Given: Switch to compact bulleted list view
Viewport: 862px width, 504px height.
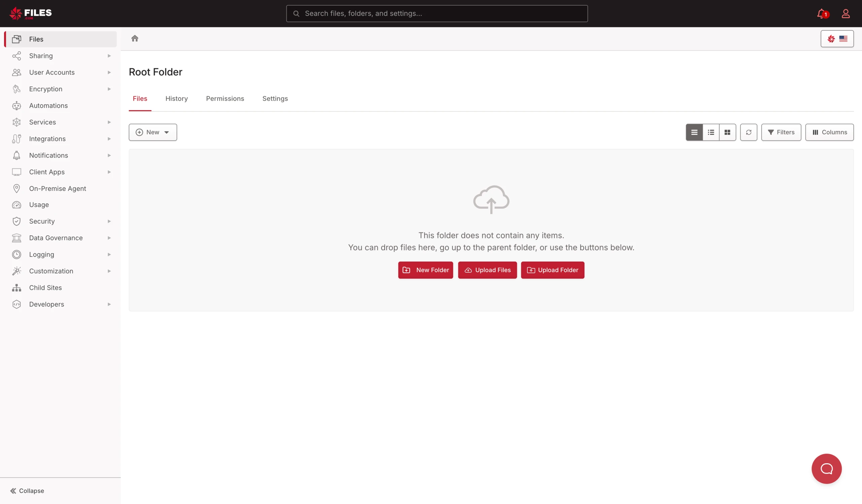Looking at the screenshot, I should pos(711,132).
